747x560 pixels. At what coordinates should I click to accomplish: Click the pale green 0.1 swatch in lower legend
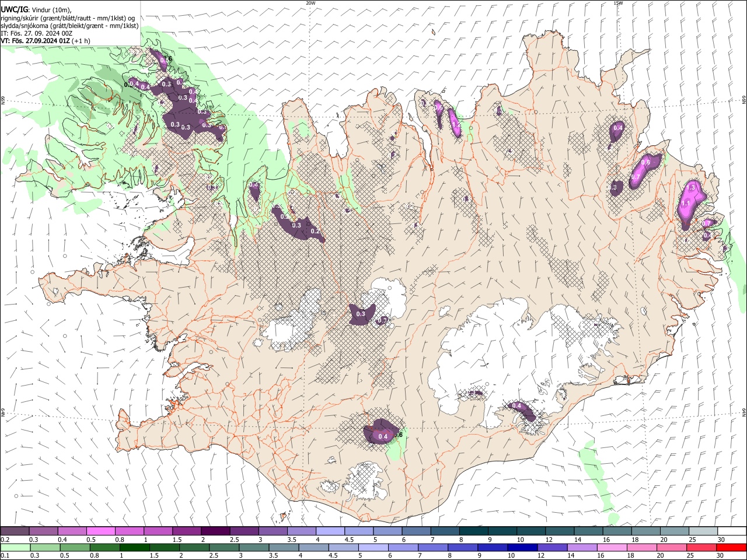(15, 547)
